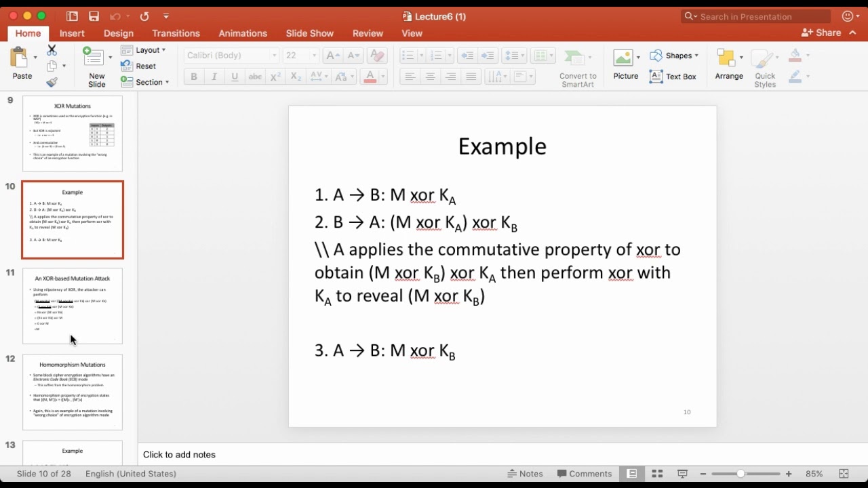Click the shape fill color bucket
Viewport: 868px width, 488px height.
click(x=795, y=56)
